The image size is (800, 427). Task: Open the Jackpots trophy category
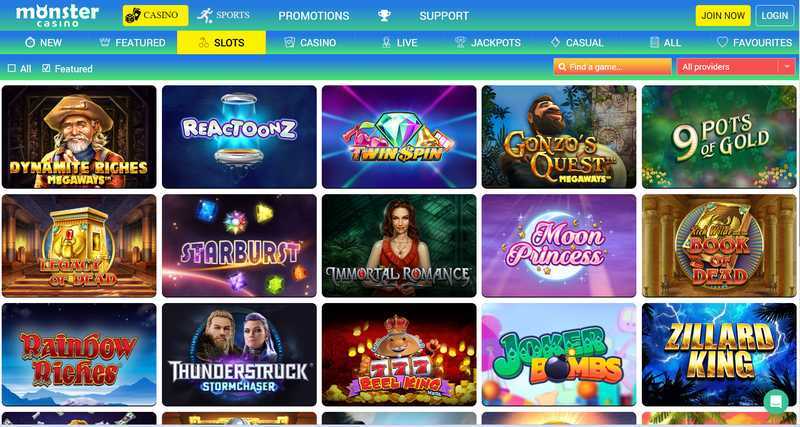pyautogui.click(x=487, y=43)
